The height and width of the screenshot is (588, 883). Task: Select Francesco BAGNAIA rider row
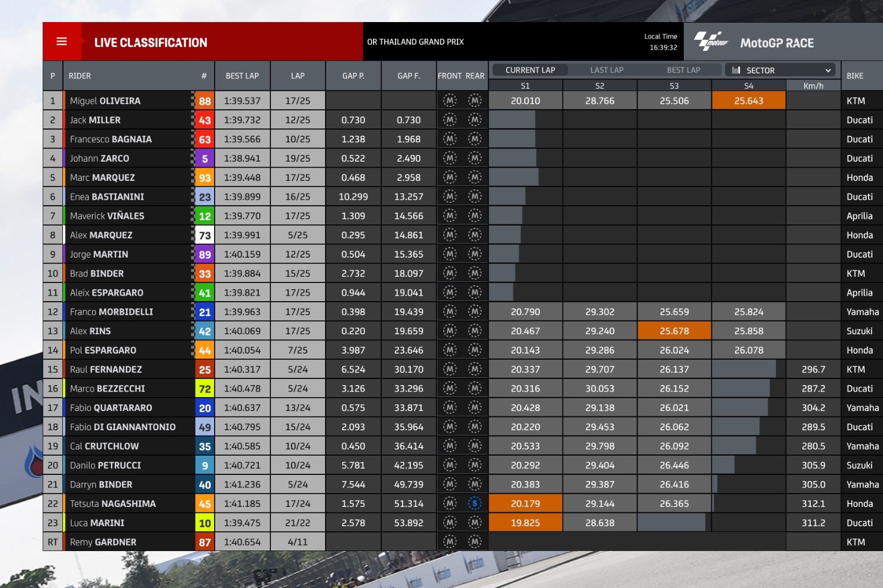(111, 140)
